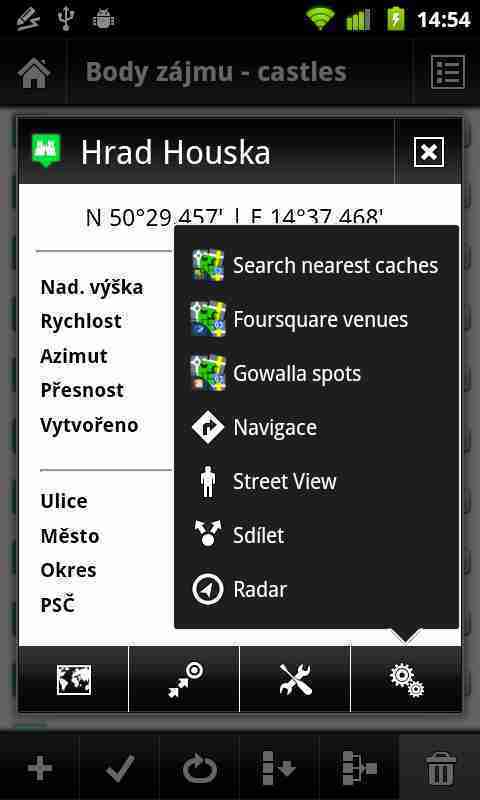Viewport: 480px width, 800px height.
Task: Launch Street View option
Action: tap(316, 482)
